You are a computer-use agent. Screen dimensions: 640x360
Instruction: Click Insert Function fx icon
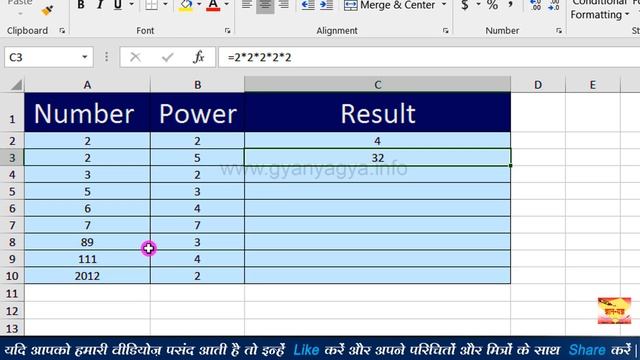pos(199,57)
